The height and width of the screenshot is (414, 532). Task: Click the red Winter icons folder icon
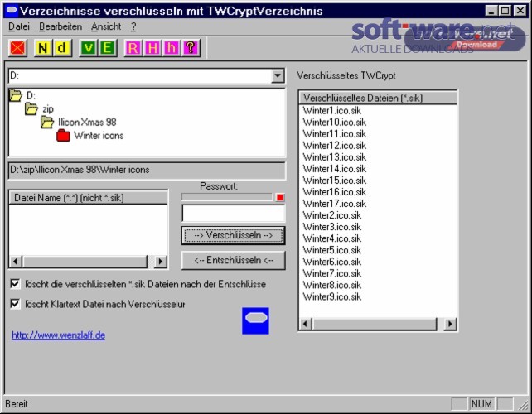click(63, 136)
